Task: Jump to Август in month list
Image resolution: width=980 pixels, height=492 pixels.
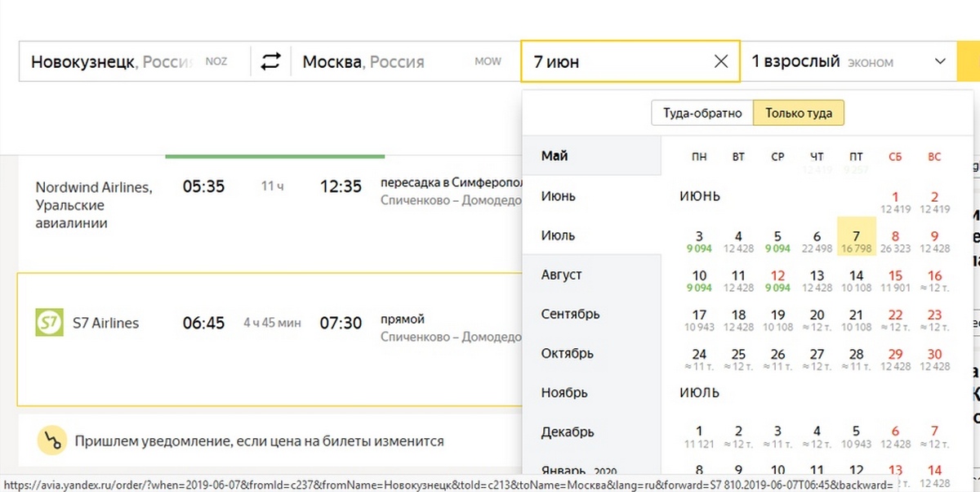Action: [x=561, y=275]
